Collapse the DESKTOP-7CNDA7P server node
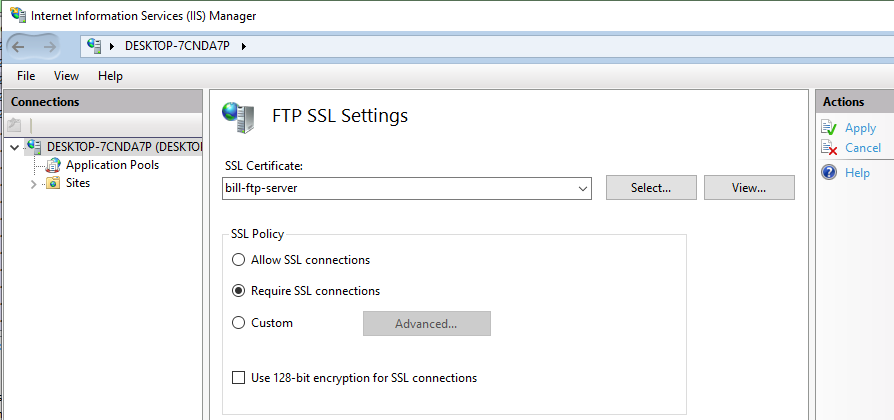894x420 pixels. click(x=13, y=147)
